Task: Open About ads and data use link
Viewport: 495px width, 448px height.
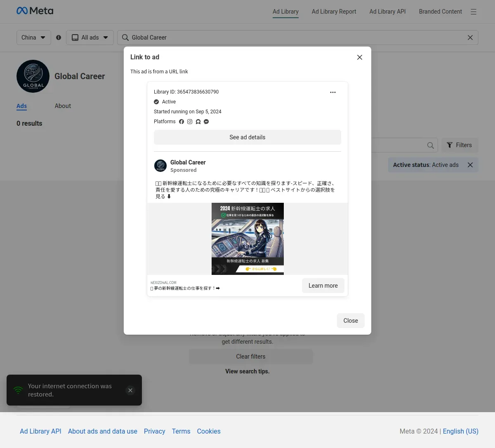Action: pyautogui.click(x=103, y=431)
